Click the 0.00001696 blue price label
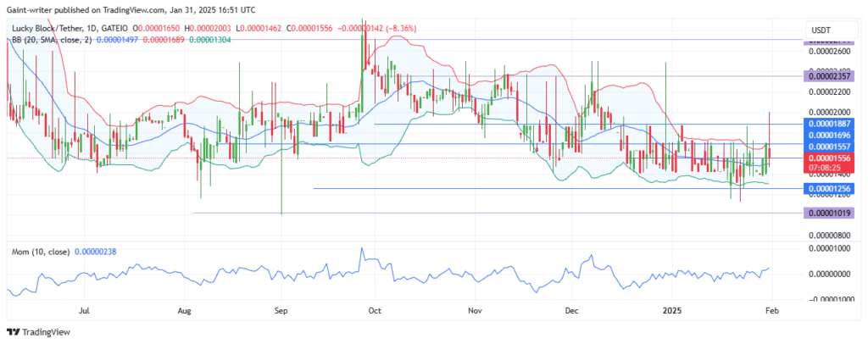This screenshot has width=868, height=344. click(x=829, y=135)
